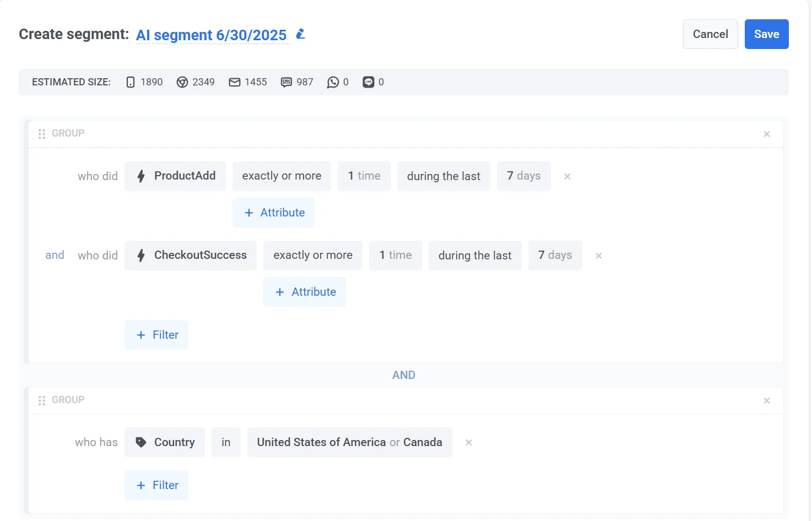The width and height of the screenshot is (812, 521).
Task: Toggle the AND operator between groups
Action: (403, 375)
